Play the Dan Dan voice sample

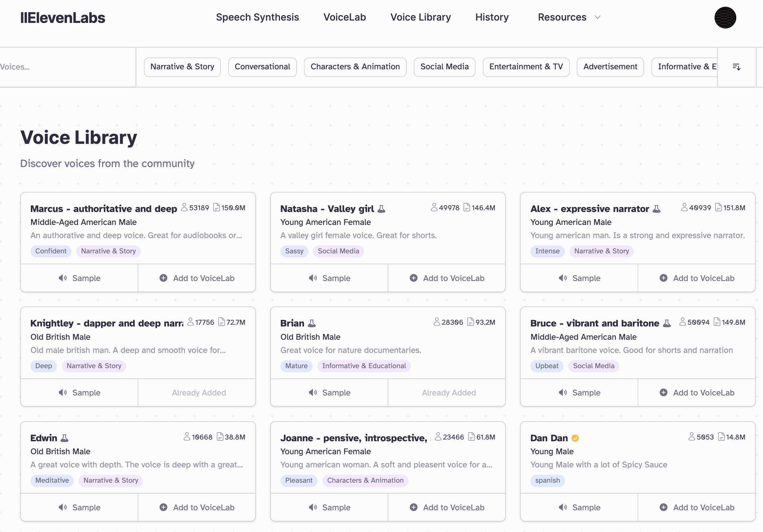(x=579, y=507)
